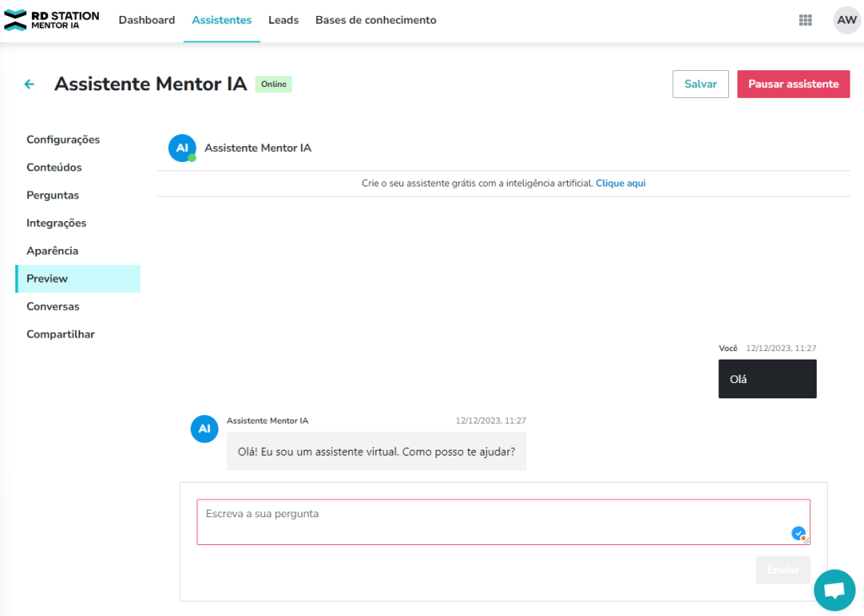
Task: Go back using the left arrow icon
Action: click(30, 84)
